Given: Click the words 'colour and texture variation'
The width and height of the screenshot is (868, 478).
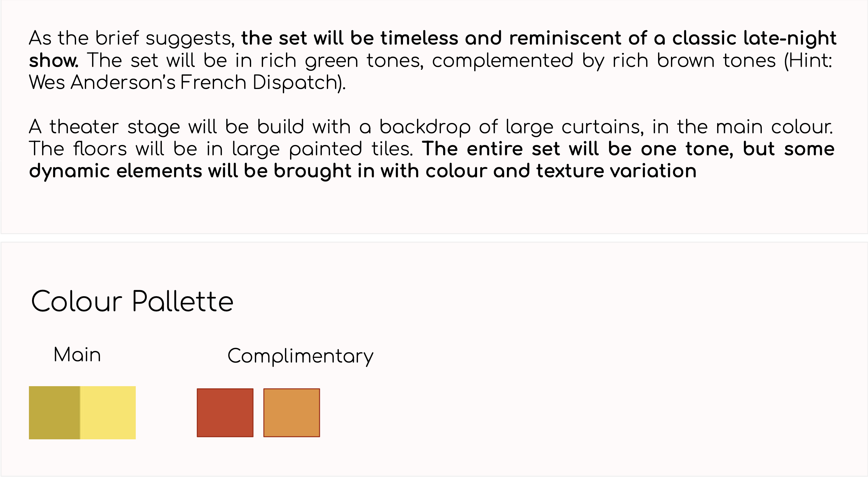Looking at the screenshot, I should click(561, 171).
